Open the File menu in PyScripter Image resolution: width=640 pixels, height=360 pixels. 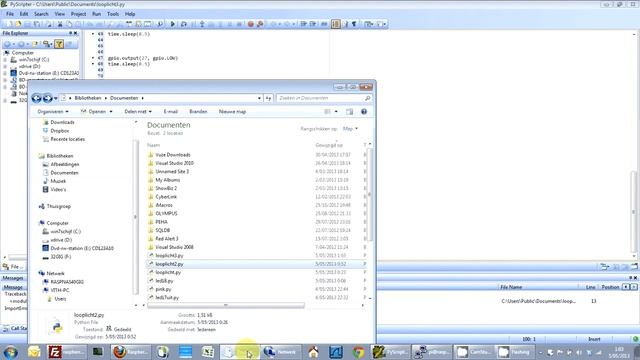point(10,14)
